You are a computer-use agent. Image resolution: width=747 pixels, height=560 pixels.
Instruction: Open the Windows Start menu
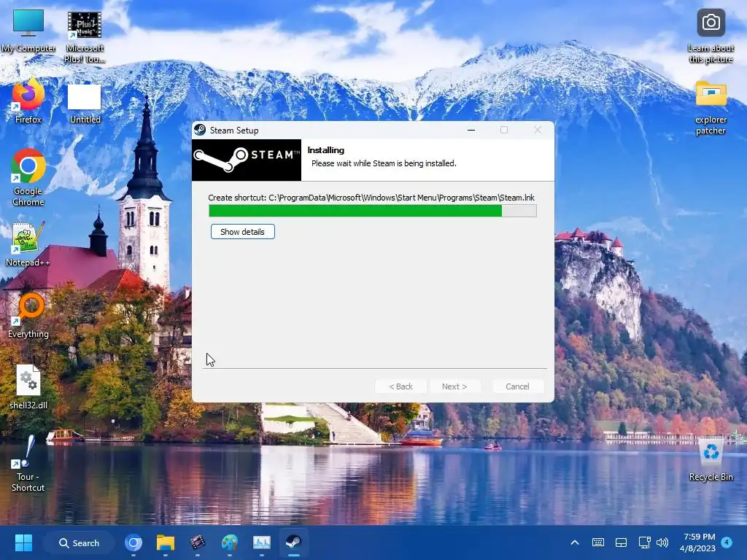coord(23,542)
